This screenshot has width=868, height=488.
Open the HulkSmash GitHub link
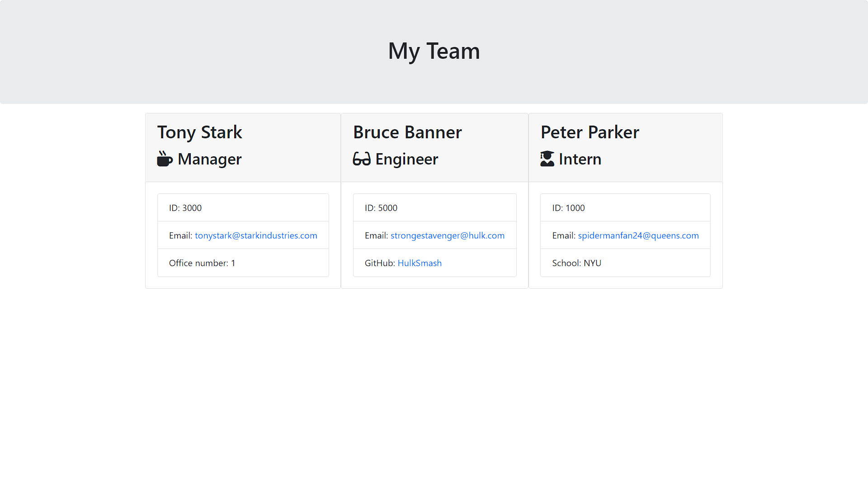point(419,263)
